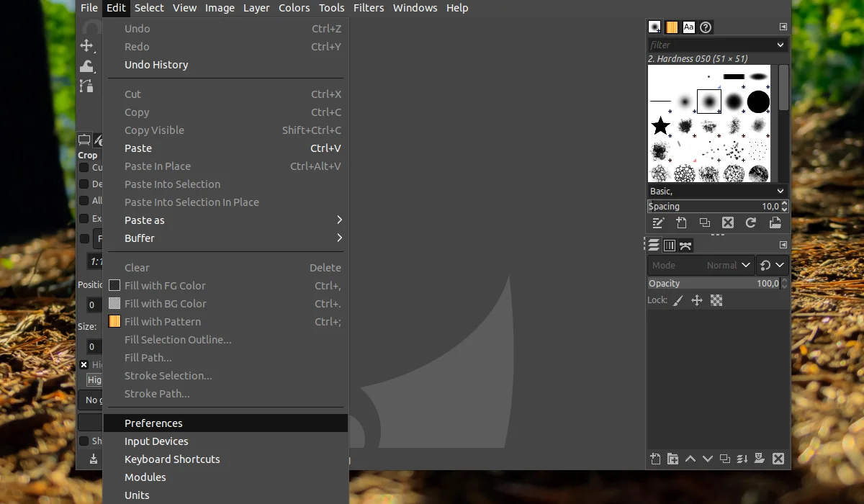
Task: Switch to the Fonts tab icon
Action: click(689, 27)
